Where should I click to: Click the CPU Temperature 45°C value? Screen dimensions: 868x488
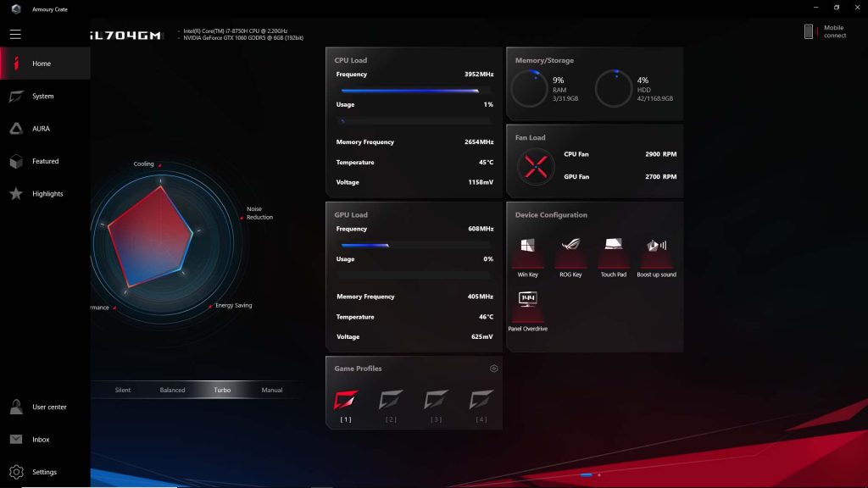pos(486,162)
